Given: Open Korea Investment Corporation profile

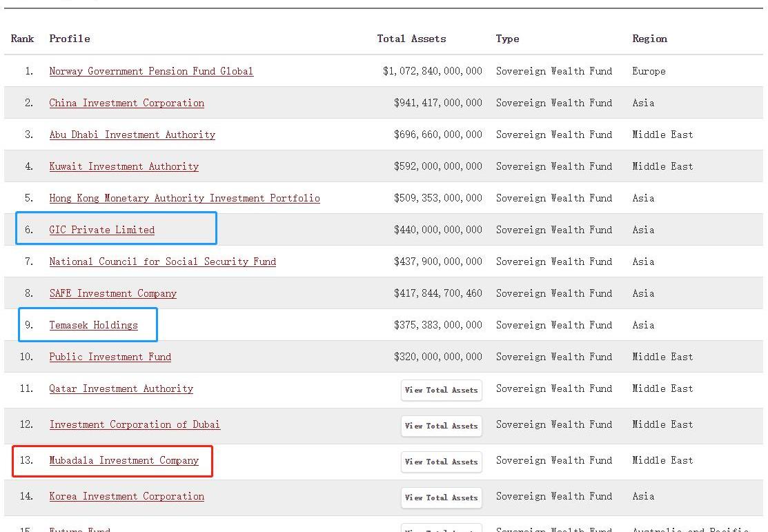Looking at the screenshot, I should [x=127, y=497].
